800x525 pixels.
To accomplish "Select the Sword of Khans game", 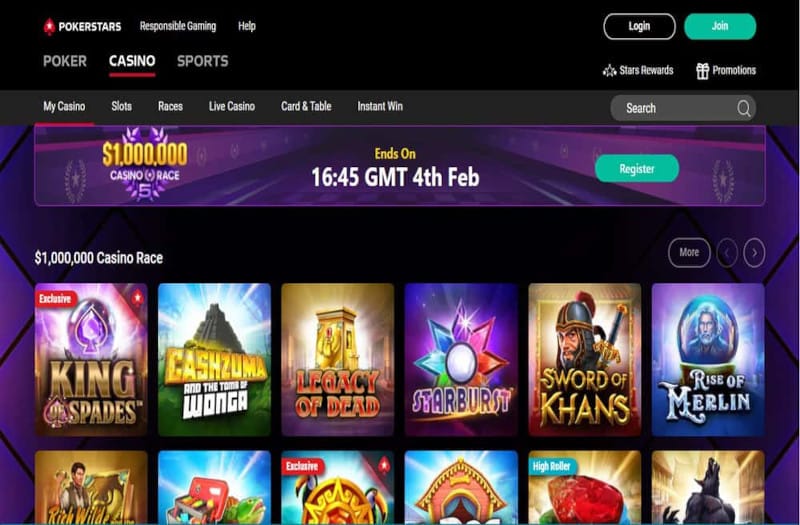I will [x=585, y=360].
